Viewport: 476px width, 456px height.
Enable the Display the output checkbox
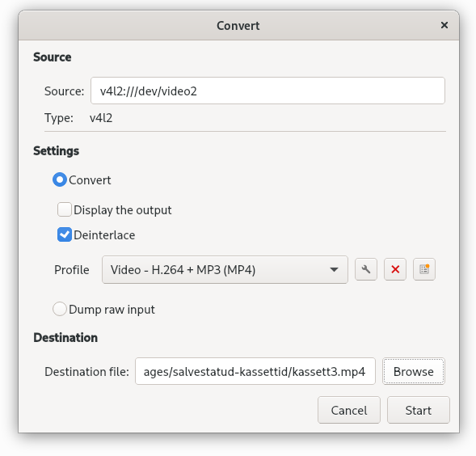click(65, 209)
